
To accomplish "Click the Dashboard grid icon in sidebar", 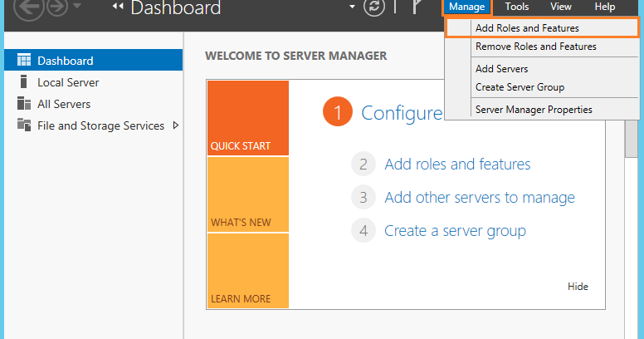I will pos(24,61).
